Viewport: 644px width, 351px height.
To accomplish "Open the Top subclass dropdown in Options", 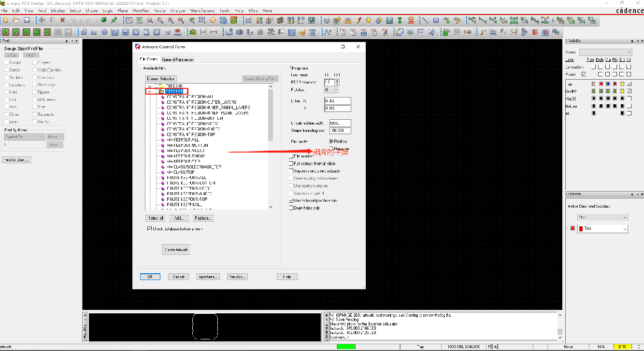I will (x=602, y=228).
